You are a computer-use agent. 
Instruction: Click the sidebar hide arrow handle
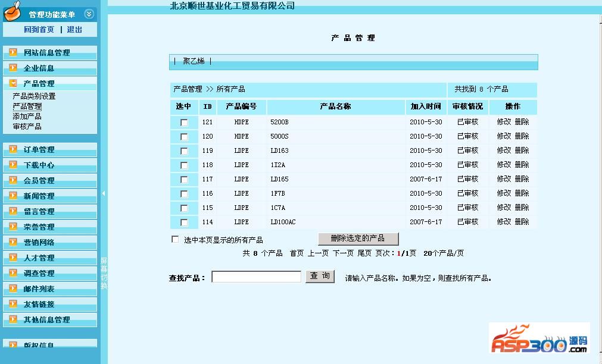(x=104, y=193)
